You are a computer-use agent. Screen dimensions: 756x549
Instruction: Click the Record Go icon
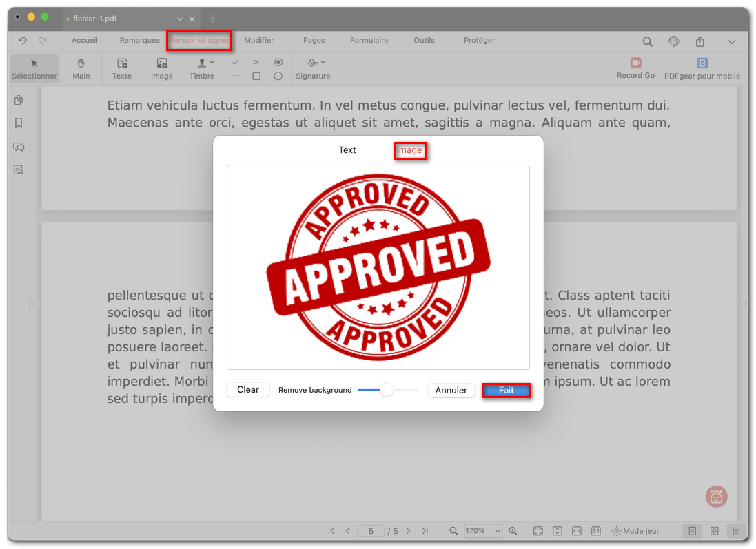coord(635,63)
